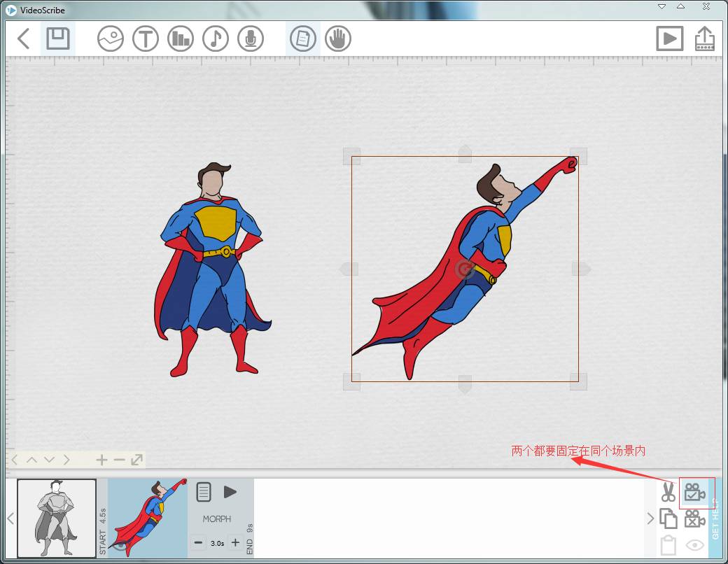Click the flying superhero's hidden eye icon
This screenshot has width=728, height=564.
tap(120, 545)
